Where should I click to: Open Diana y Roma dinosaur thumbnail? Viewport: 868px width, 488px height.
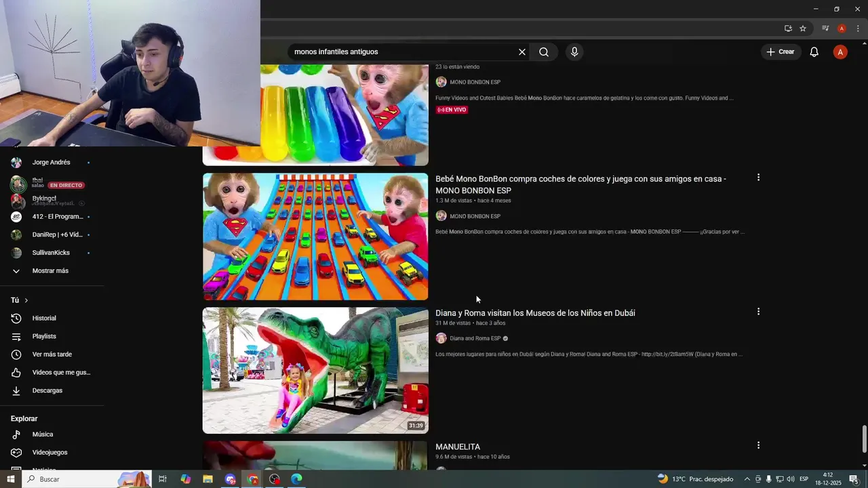click(315, 370)
